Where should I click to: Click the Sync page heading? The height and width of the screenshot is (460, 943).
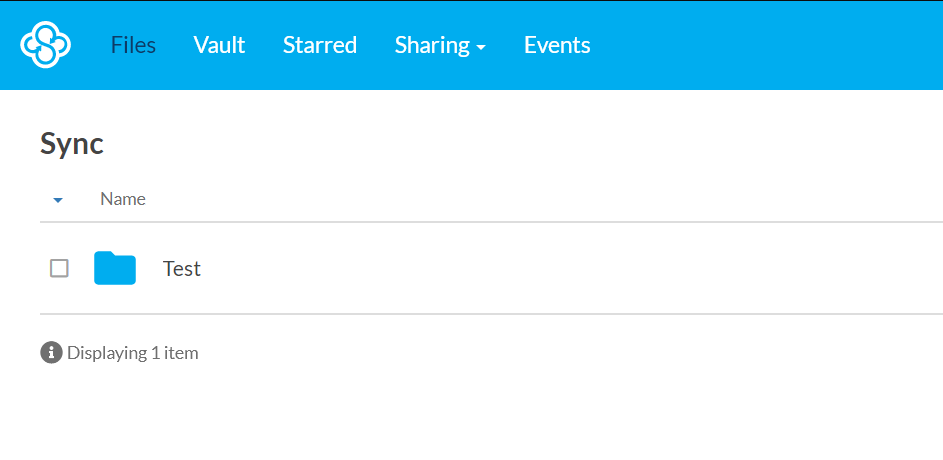click(72, 144)
